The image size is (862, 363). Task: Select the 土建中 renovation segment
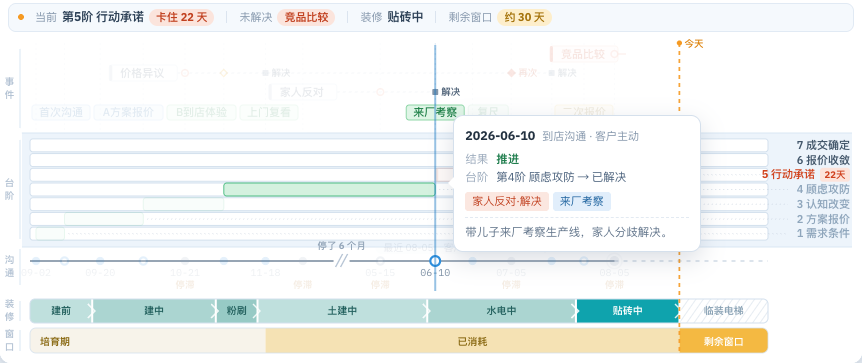coord(342,311)
